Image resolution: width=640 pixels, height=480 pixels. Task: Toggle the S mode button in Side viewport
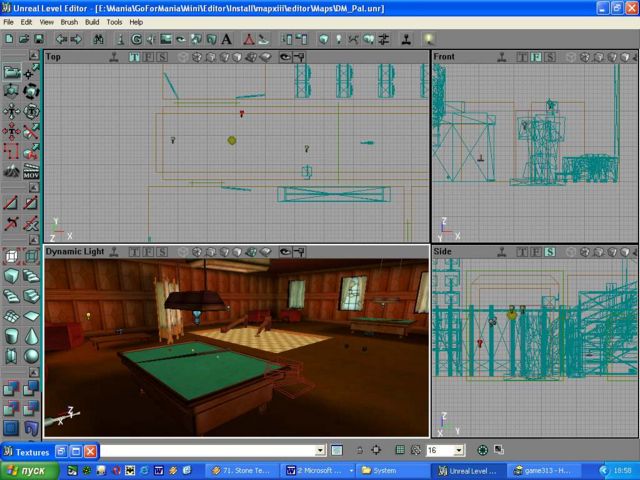pyautogui.click(x=550, y=252)
